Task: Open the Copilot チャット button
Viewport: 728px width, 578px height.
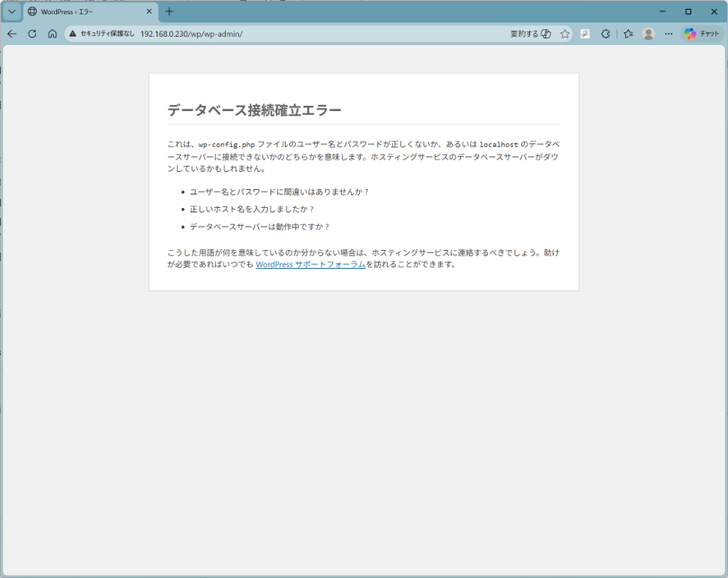Action: (701, 34)
